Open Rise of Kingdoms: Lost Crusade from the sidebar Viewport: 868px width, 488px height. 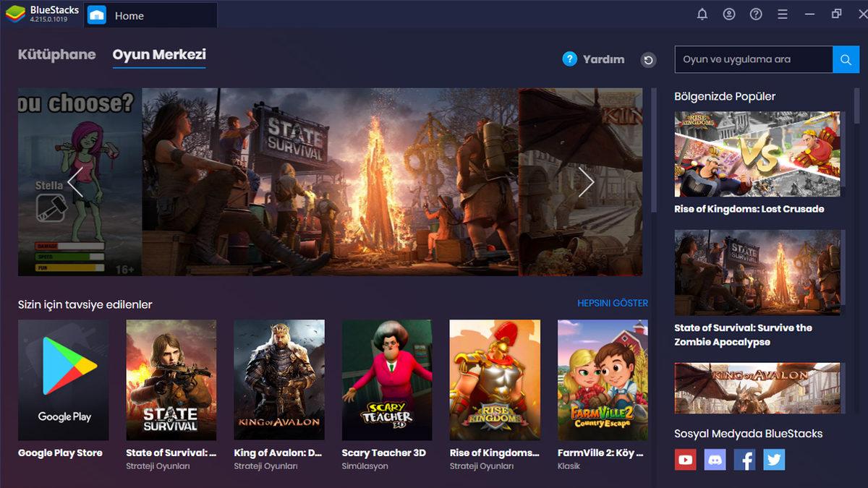pos(757,153)
